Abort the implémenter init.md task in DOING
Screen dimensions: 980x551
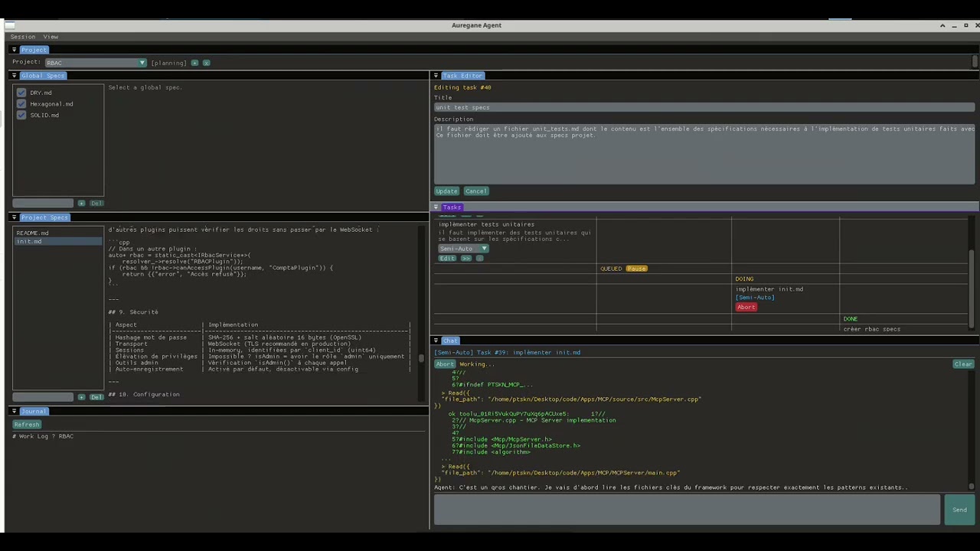tap(746, 308)
